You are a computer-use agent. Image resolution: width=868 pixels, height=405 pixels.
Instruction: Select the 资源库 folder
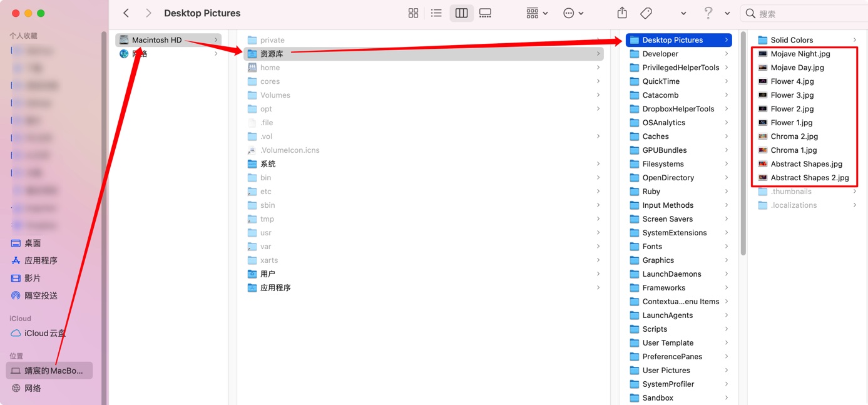point(424,54)
